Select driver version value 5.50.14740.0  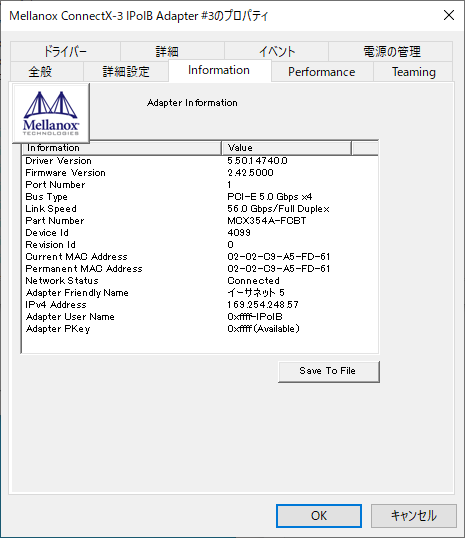click(x=257, y=161)
